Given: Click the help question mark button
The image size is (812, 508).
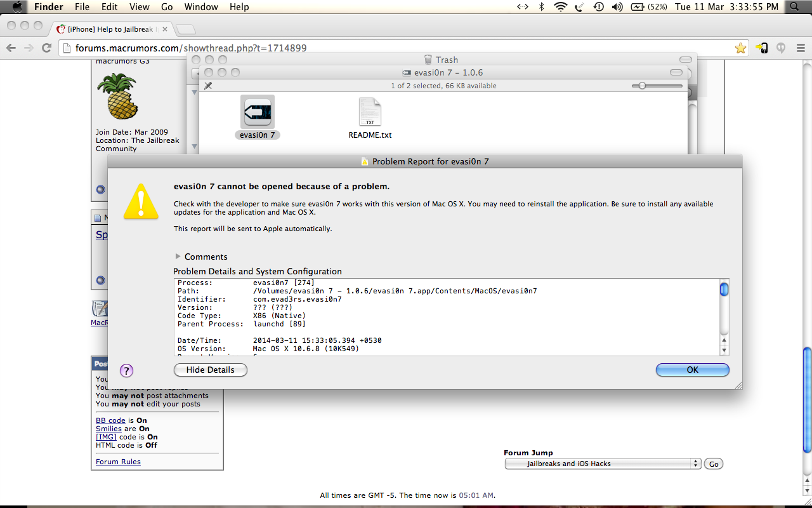Looking at the screenshot, I should pyautogui.click(x=126, y=370).
